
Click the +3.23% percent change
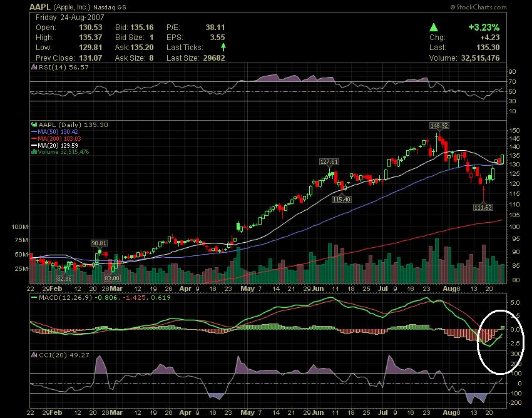tap(484, 28)
